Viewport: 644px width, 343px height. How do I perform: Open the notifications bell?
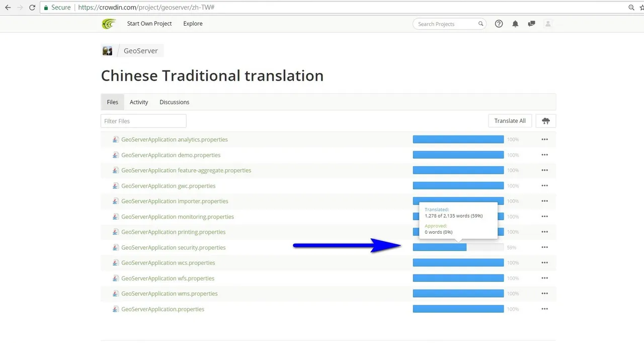[x=515, y=24]
